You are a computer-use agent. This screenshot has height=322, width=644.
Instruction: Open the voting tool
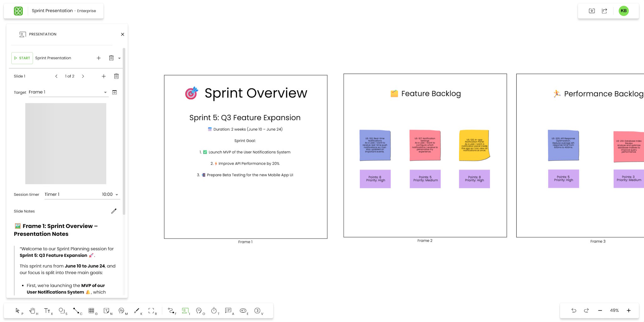[x=257, y=311]
